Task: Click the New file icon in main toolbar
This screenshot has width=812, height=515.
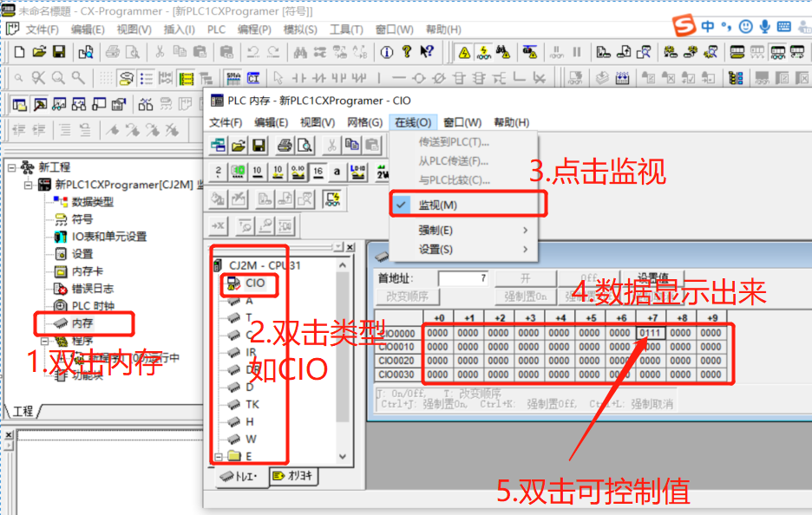Action: (19, 52)
